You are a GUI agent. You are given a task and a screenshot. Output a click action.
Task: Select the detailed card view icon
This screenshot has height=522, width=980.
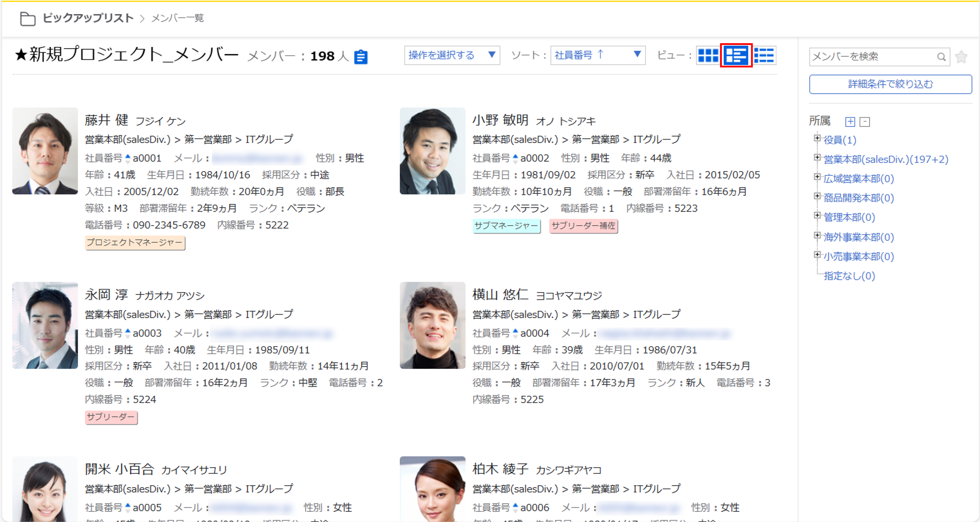736,55
